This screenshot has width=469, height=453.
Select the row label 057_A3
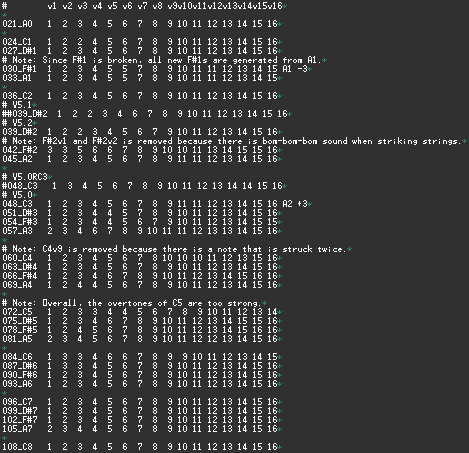click(17, 231)
